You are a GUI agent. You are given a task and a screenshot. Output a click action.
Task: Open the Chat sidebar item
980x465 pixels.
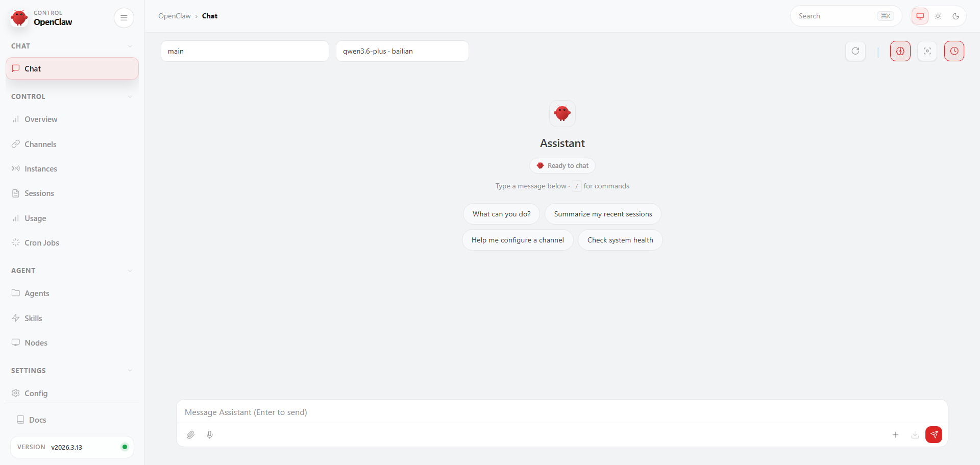[72, 68]
